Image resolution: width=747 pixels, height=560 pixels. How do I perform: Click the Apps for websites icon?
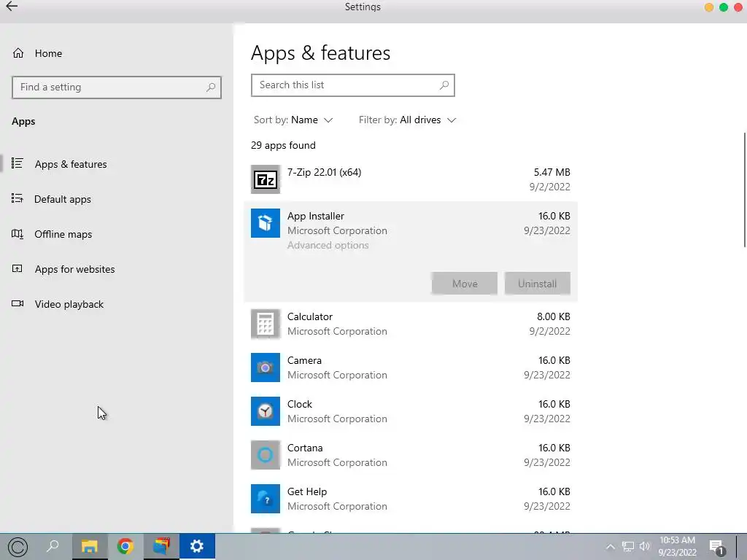tap(18, 268)
